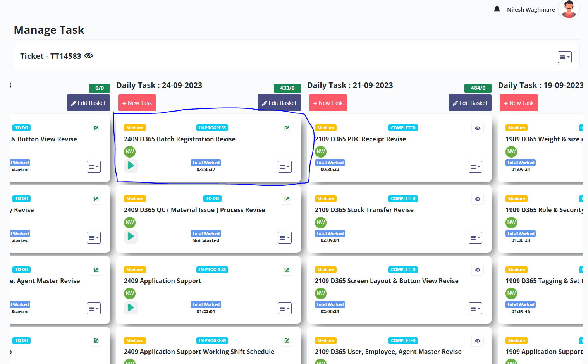Click NW avatar on Stock Transfer Revise
Image resolution: width=588 pixels, height=364 pixels.
(321, 223)
